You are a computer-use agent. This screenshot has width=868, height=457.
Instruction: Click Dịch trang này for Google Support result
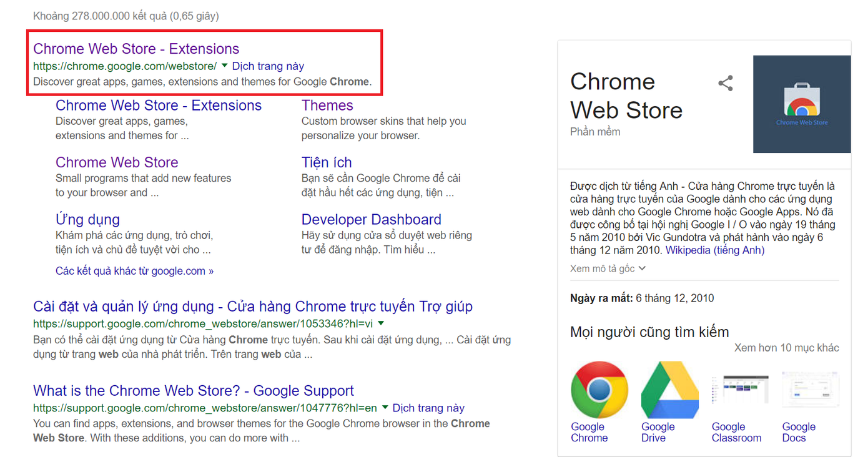point(429,408)
